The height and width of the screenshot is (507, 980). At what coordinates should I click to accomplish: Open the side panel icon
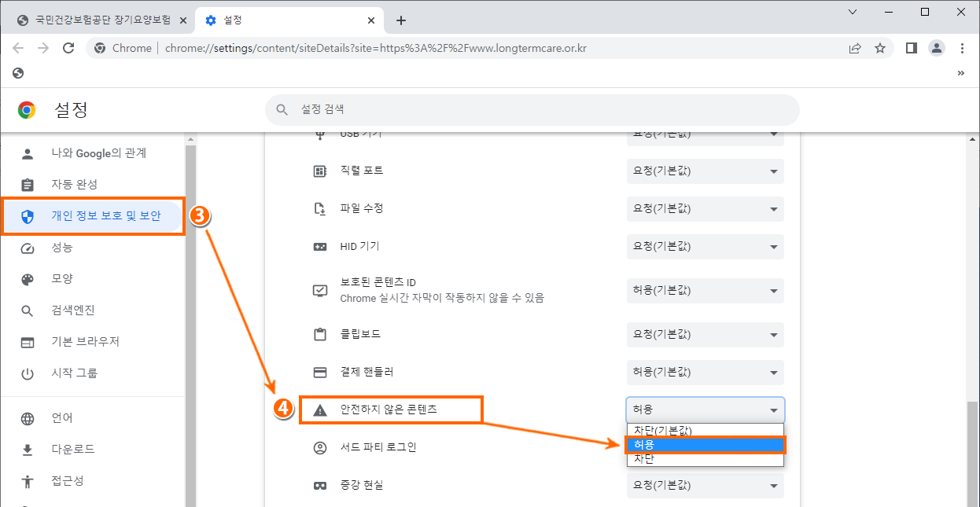[911, 48]
